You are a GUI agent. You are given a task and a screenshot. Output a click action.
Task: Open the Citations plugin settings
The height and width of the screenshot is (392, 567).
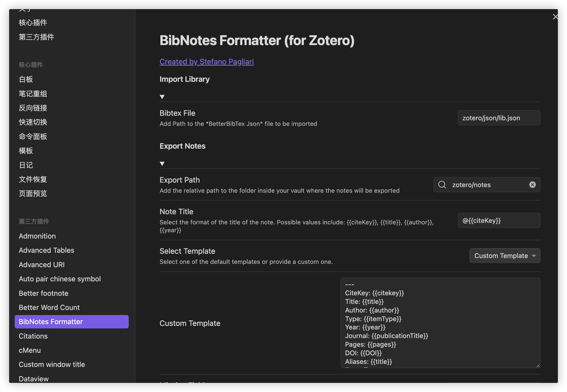click(33, 336)
